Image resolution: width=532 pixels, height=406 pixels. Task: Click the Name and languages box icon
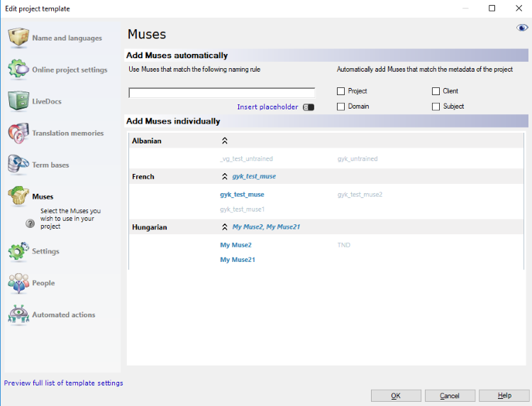[18, 38]
